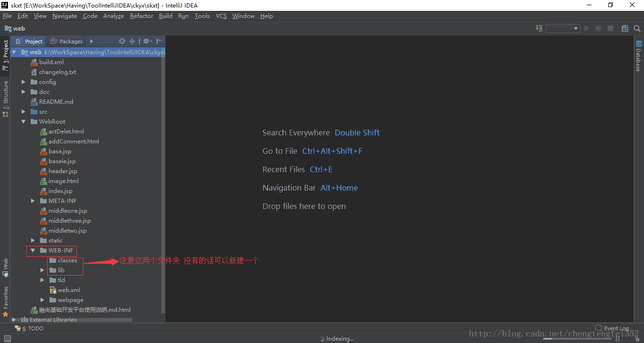Select the Project view tab
The height and width of the screenshot is (343, 644).
[x=29, y=41]
